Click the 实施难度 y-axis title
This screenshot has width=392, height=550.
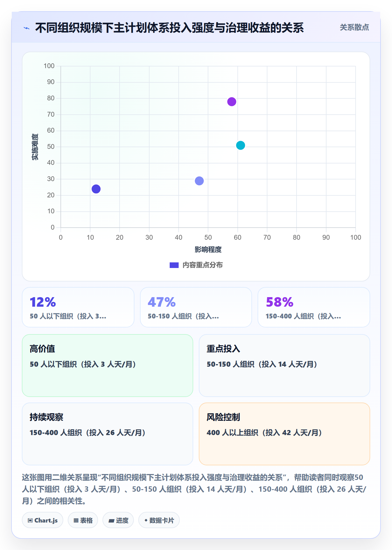point(35,147)
